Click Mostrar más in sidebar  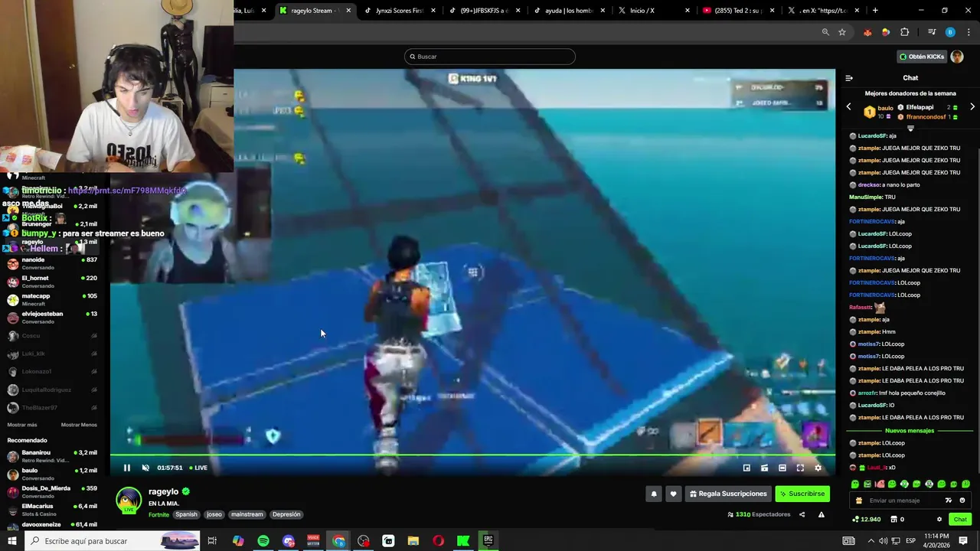pos(22,425)
